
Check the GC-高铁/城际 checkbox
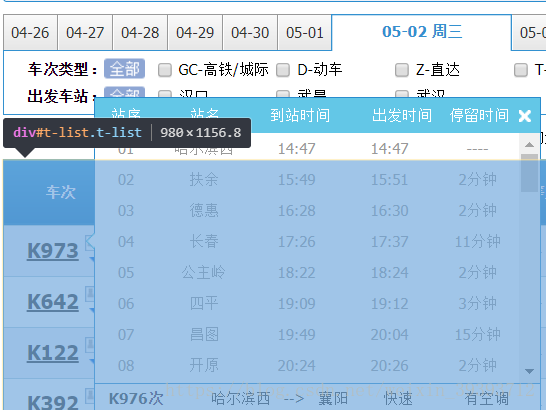[x=165, y=70]
